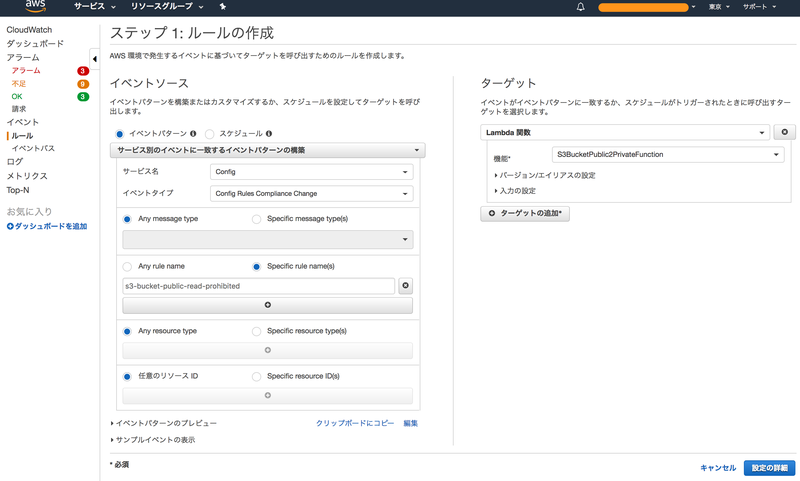
Task: Open ダッシュボード in sidebar
Action: tap(35, 44)
